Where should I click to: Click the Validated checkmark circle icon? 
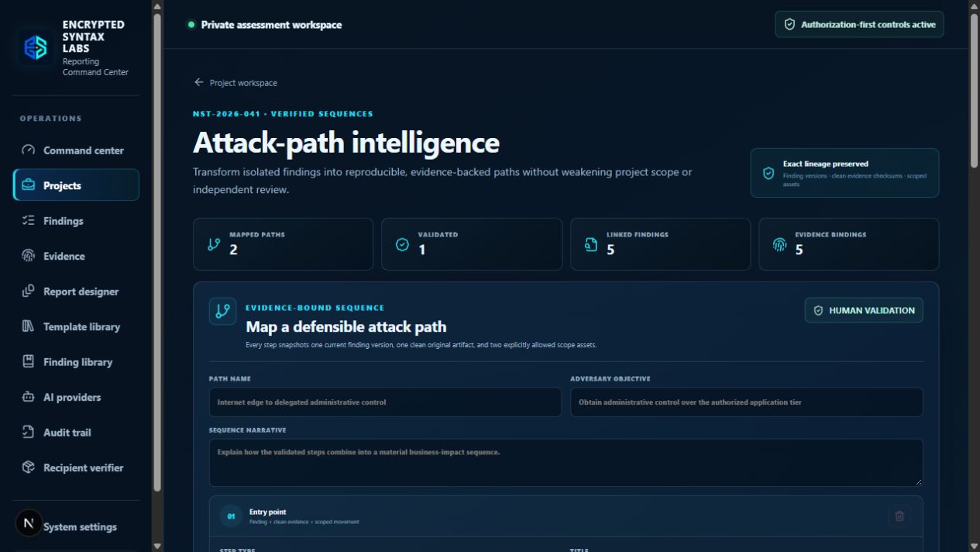point(402,244)
